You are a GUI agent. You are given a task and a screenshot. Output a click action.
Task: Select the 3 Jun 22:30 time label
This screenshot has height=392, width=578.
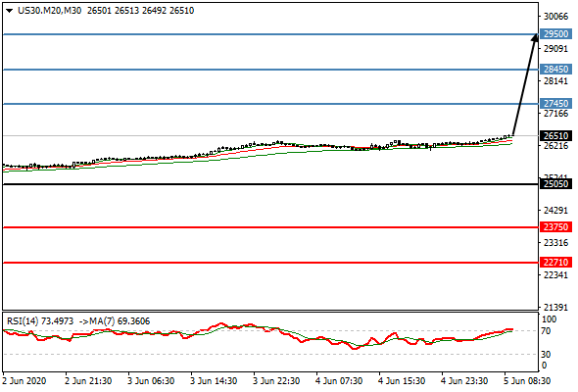pyautogui.click(x=276, y=381)
